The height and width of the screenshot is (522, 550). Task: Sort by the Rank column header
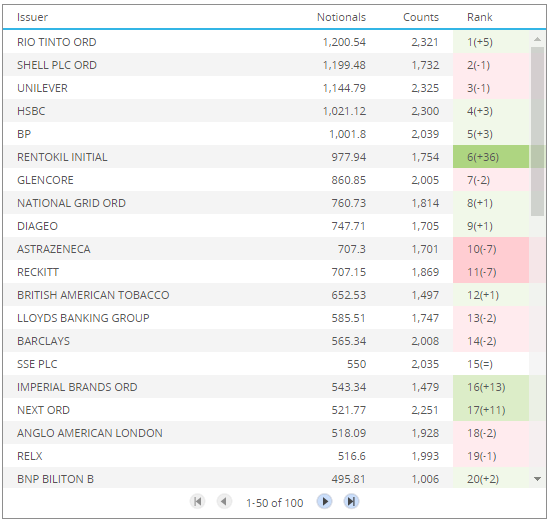[479, 17]
